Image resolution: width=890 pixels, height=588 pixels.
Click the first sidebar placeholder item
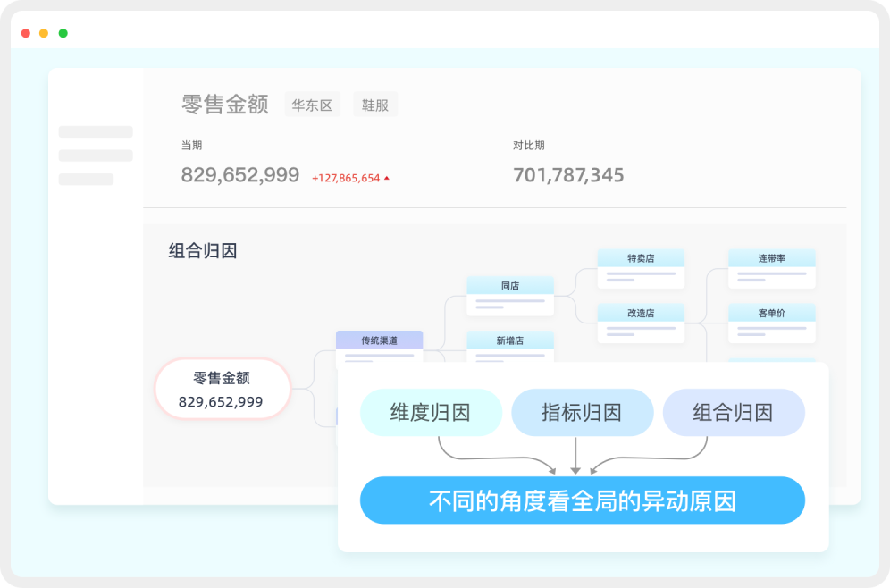click(x=96, y=132)
